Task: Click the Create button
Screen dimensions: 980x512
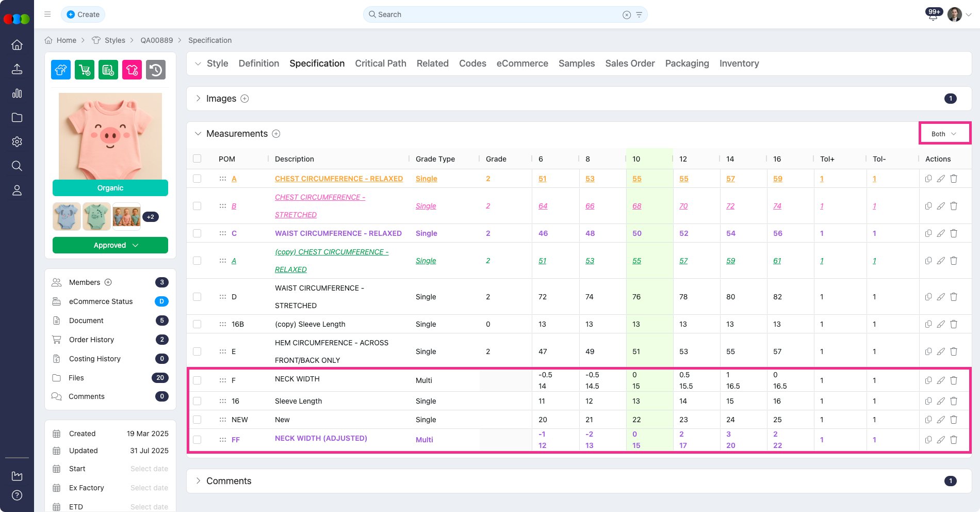Action: [x=83, y=14]
